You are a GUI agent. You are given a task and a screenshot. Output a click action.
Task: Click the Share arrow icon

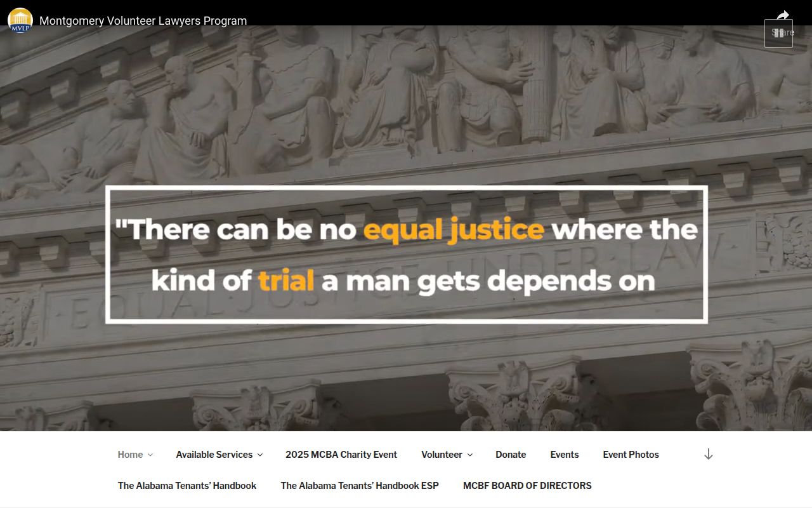[783, 15]
